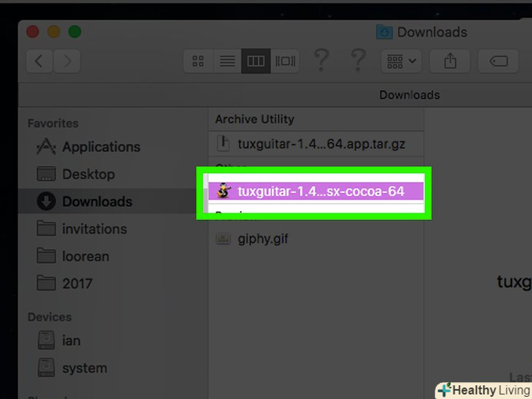The height and width of the screenshot is (399, 532).
Task: Switch to cover flow view
Action: (285, 61)
